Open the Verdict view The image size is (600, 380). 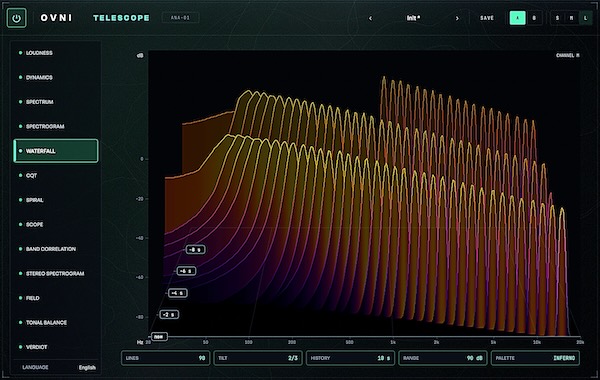[56, 347]
